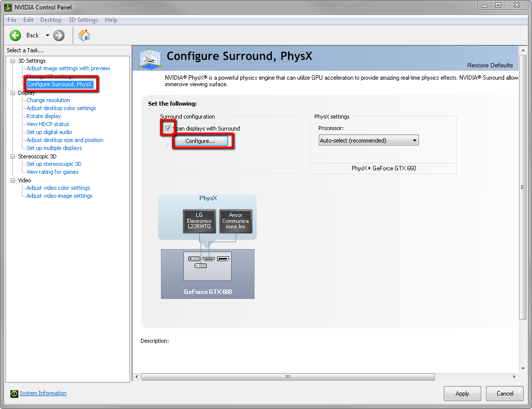Screen dimensions: 532x409
Task: Select Set up multiple displays task
Action: pyautogui.click(x=54, y=148)
